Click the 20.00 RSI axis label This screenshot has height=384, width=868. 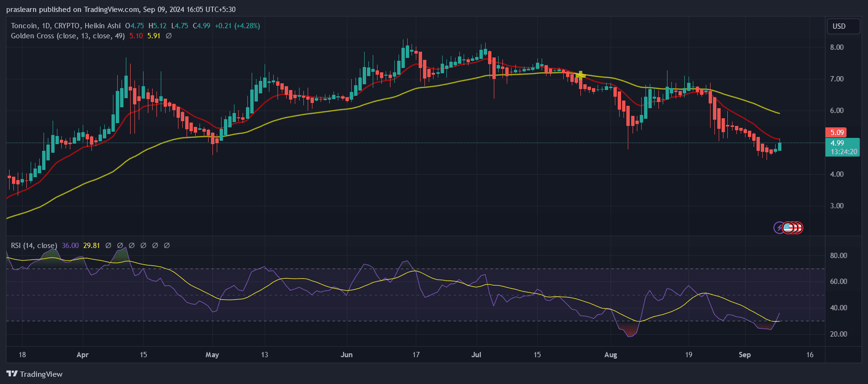click(838, 334)
